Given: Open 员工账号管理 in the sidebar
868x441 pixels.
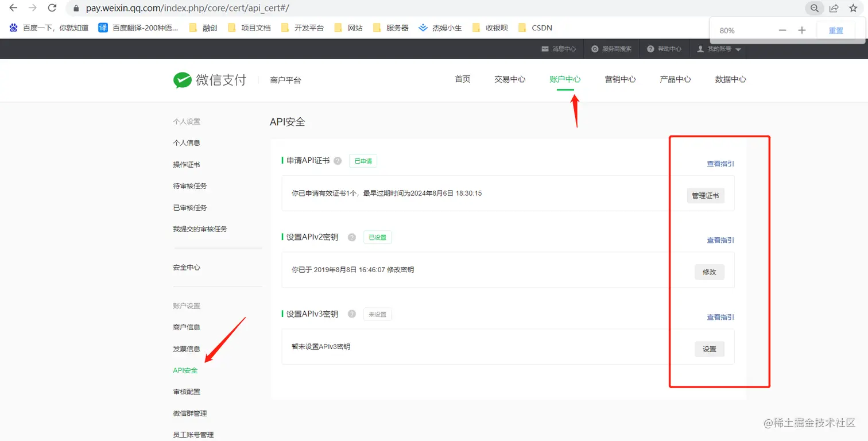Looking at the screenshot, I should [193, 435].
